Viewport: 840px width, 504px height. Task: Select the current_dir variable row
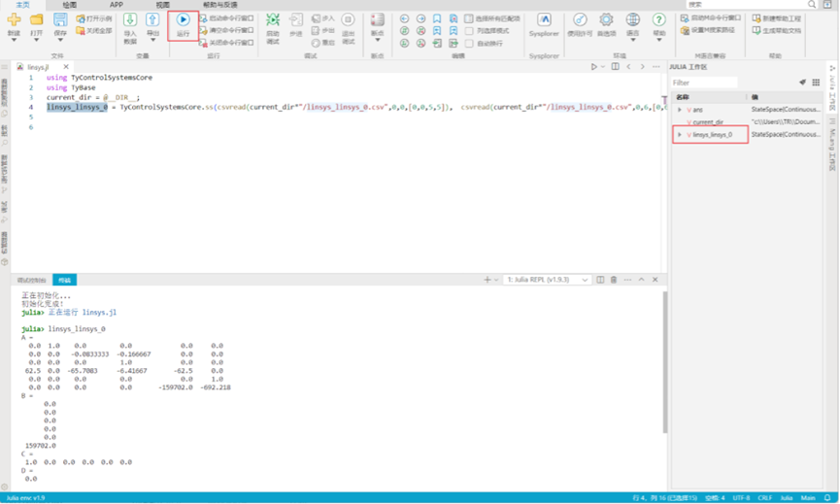pyautogui.click(x=746, y=122)
